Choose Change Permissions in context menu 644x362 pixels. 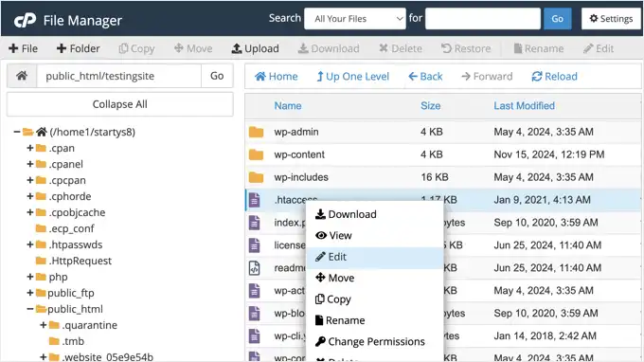pyautogui.click(x=375, y=341)
